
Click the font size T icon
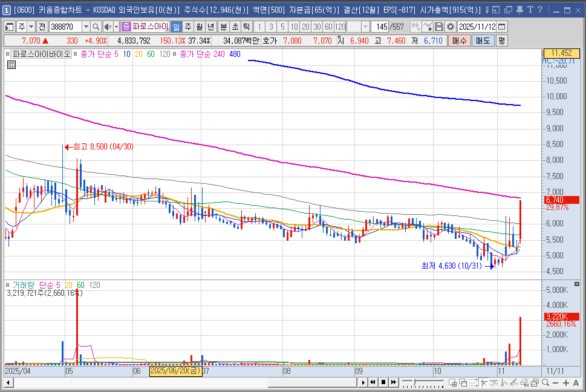point(530,10)
